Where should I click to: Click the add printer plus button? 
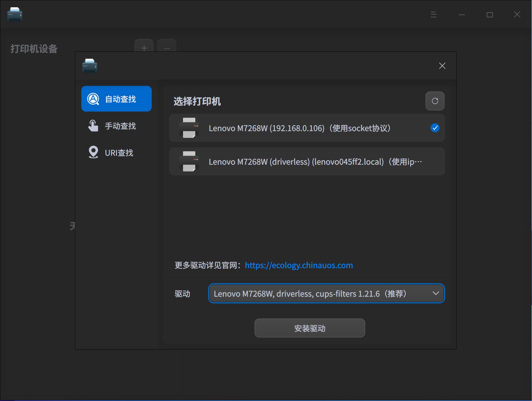tap(144, 48)
